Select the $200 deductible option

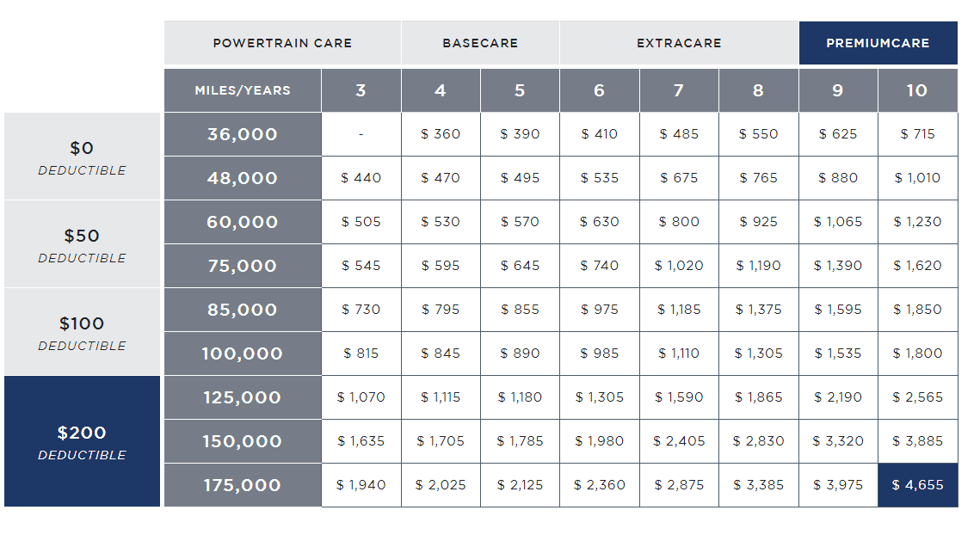coord(82,441)
